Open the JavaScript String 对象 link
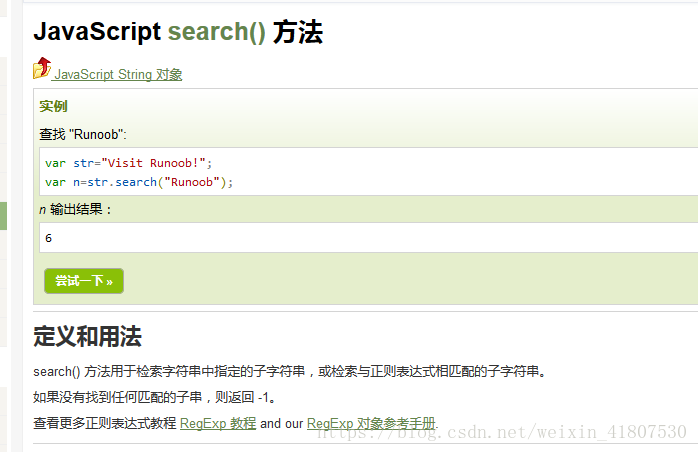The width and height of the screenshot is (698, 452). [117, 74]
